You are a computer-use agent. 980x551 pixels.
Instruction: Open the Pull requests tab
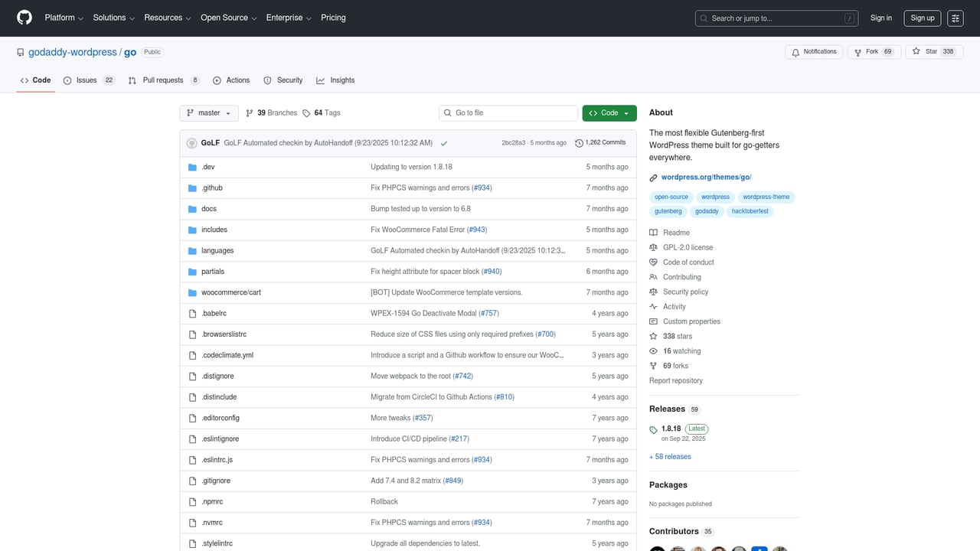tap(162, 80)
